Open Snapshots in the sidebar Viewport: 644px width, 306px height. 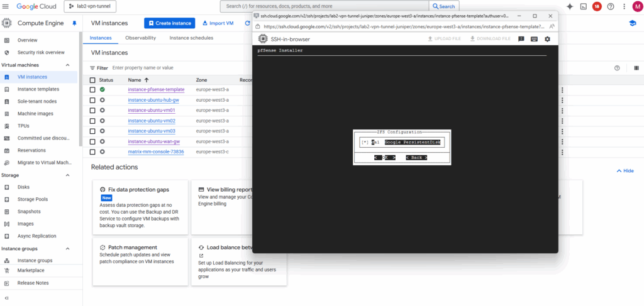click(x=29, y=212)
